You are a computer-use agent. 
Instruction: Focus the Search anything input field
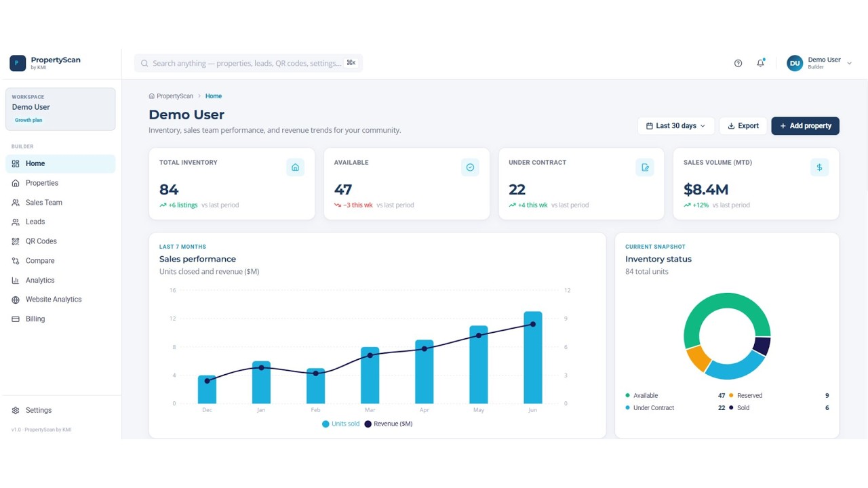click(x=248, y=63)
